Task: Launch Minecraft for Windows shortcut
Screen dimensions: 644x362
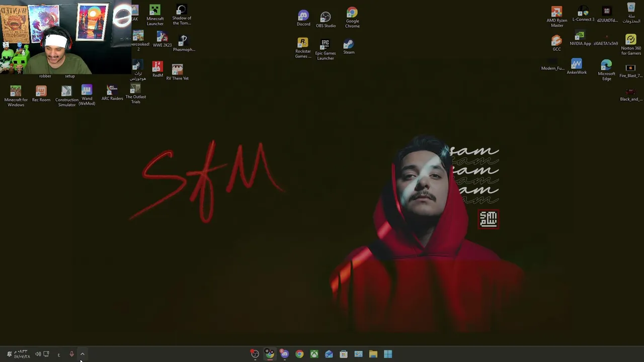Action: coord(16,96)
